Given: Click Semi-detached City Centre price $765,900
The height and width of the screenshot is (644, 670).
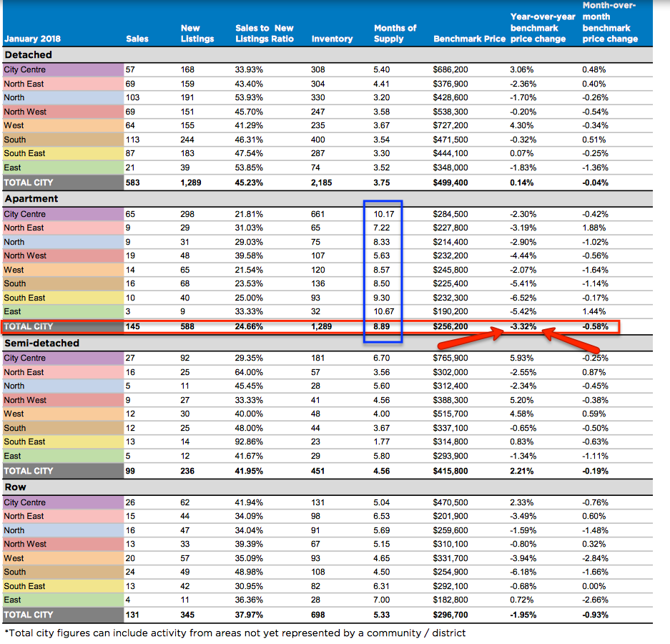Looking at the screenshot, I should 450,358.
